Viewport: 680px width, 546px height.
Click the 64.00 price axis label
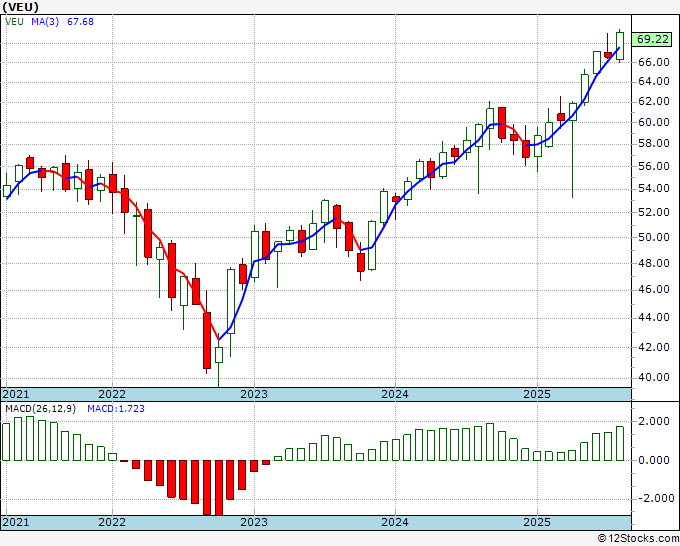click(654, 82)
